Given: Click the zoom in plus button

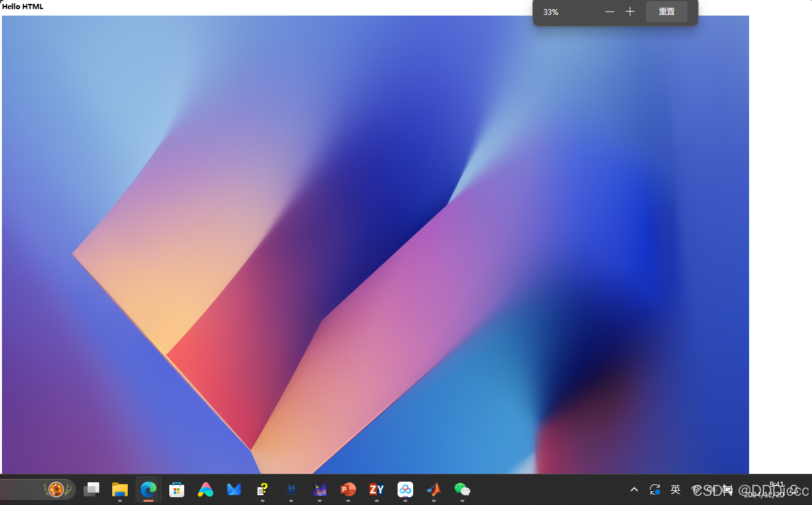Looking at the screenshot, I should click(x=630, y=12).
